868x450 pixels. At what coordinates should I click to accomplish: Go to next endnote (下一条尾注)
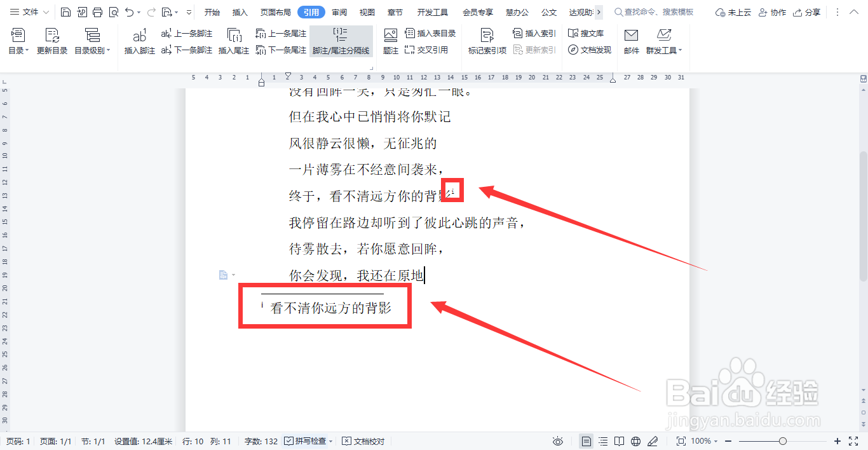(281, 50)
